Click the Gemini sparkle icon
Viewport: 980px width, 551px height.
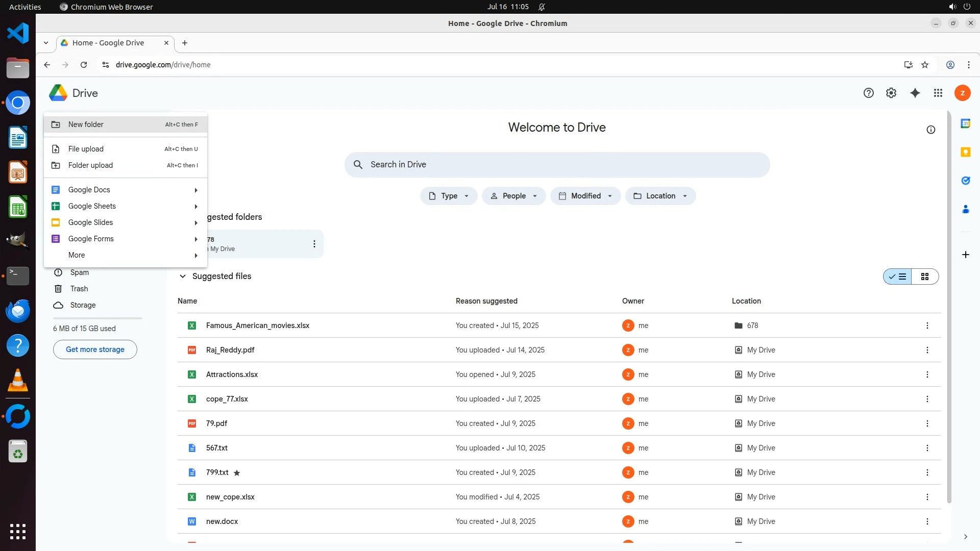click(915, 93)
